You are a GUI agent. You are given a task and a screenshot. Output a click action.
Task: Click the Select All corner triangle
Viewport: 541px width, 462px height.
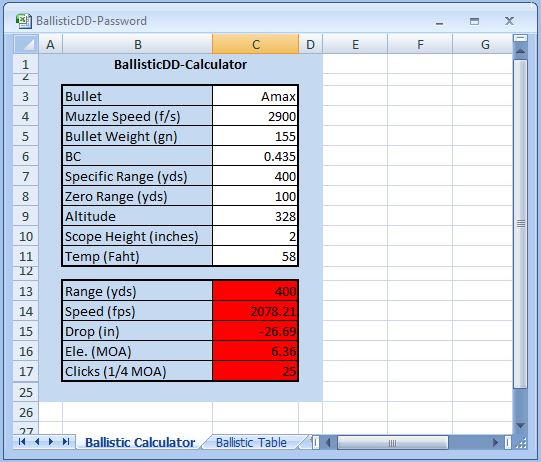coord(26,44)
